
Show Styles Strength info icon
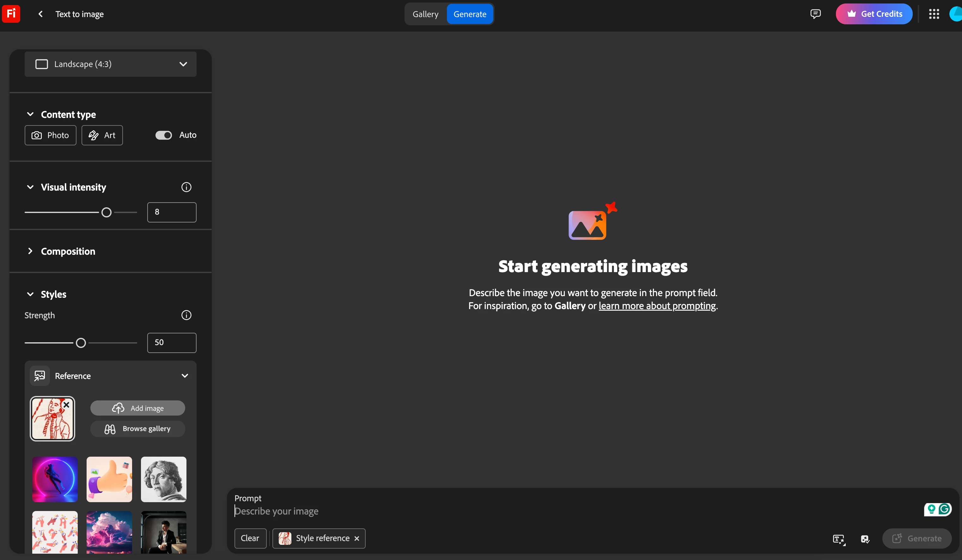point(186,315)
